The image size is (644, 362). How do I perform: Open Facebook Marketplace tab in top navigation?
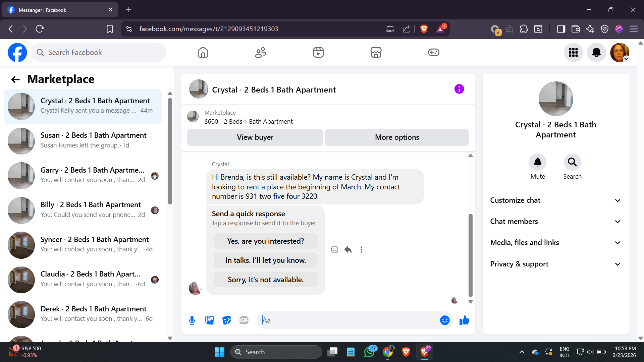[376, 53]
